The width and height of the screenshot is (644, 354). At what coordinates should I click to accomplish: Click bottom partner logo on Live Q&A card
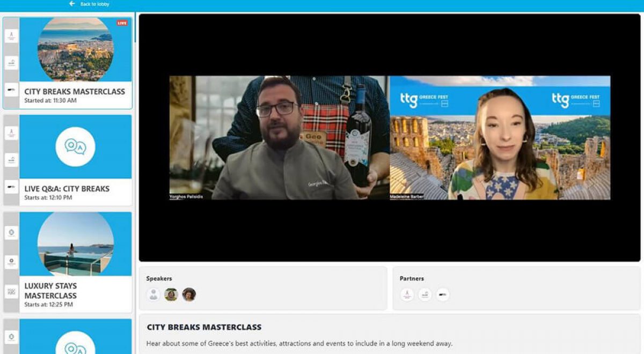tap(11, 187)
